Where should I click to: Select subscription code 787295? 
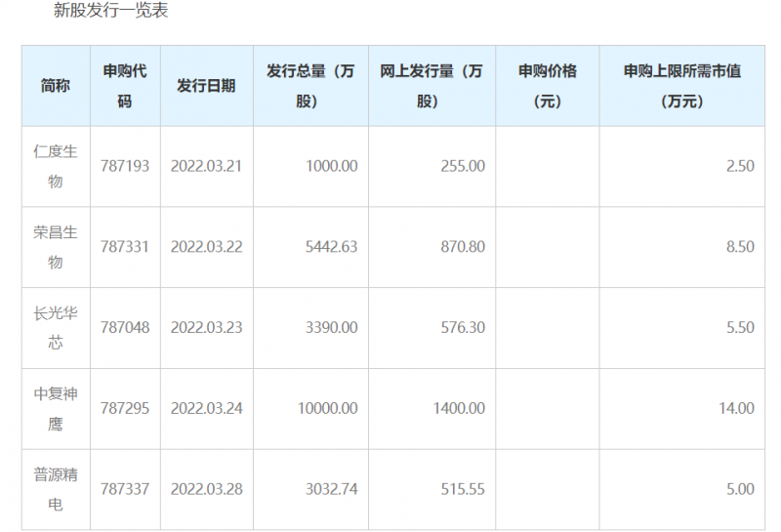tap(125, 408)
